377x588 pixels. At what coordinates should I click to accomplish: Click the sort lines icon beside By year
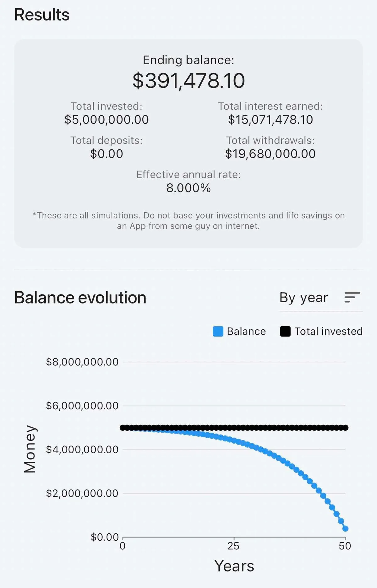352,297
